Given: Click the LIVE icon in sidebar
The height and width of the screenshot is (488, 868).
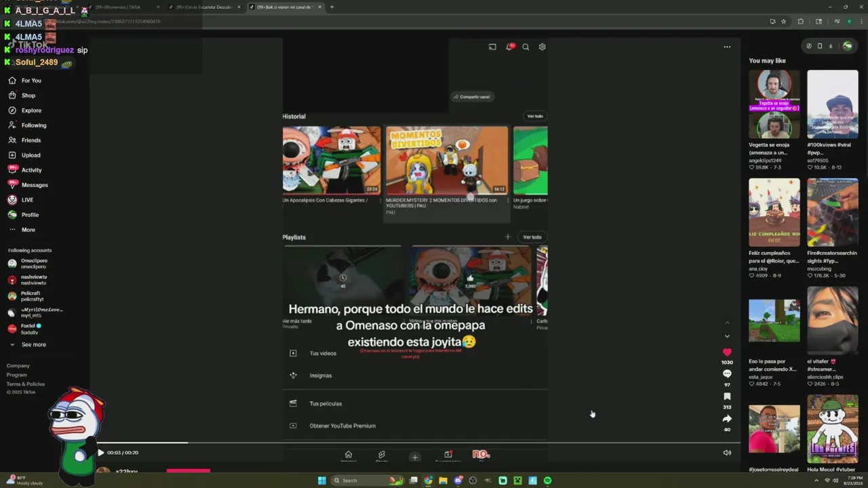Looking at the screenshot, I should pos(12,200).
